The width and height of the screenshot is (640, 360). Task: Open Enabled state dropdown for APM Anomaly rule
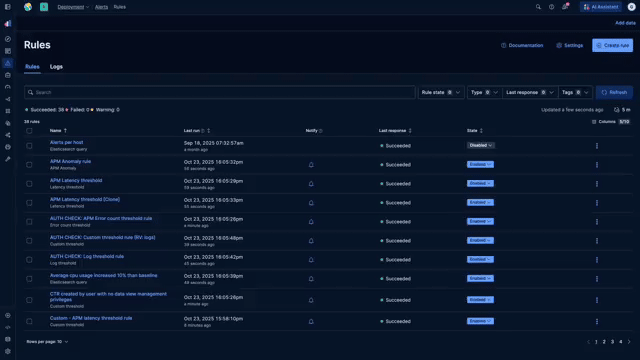tap(480, 164)
